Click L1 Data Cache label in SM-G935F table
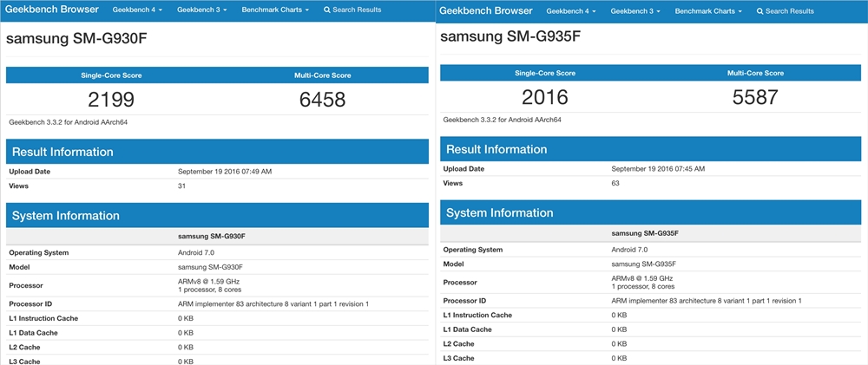 coord(467,329)
